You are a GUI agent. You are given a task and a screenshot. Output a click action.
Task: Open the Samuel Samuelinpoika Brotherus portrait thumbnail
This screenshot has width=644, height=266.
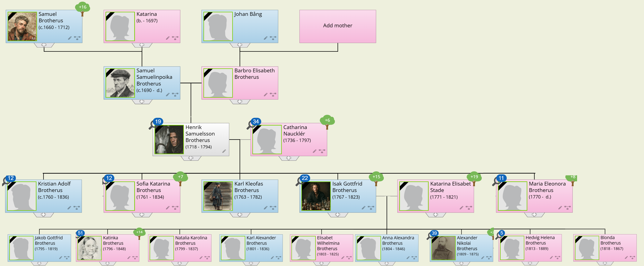pos(120,83)
